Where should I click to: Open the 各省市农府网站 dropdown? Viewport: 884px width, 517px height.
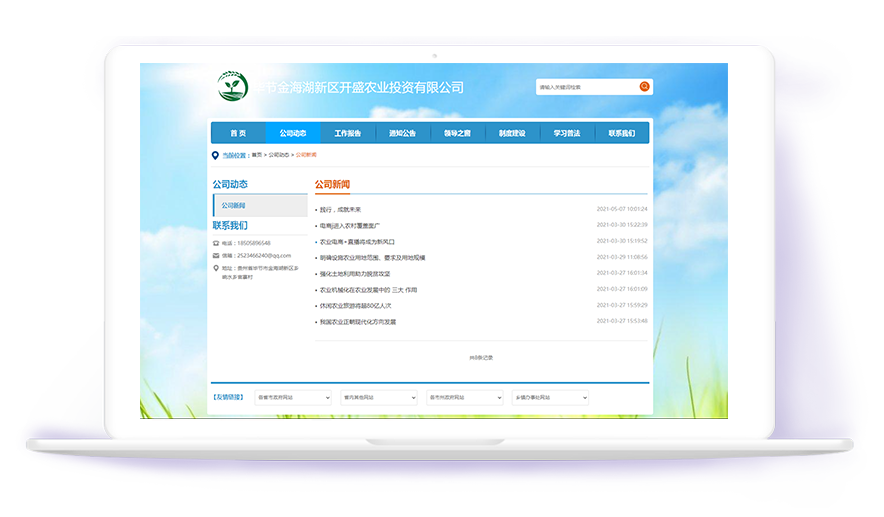[x=293, y=397]
